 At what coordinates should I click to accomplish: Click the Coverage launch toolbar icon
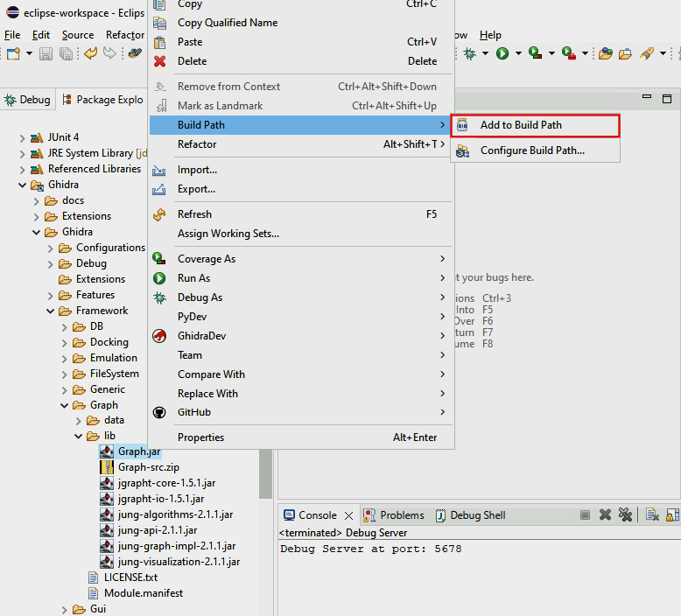coord(535,53)
